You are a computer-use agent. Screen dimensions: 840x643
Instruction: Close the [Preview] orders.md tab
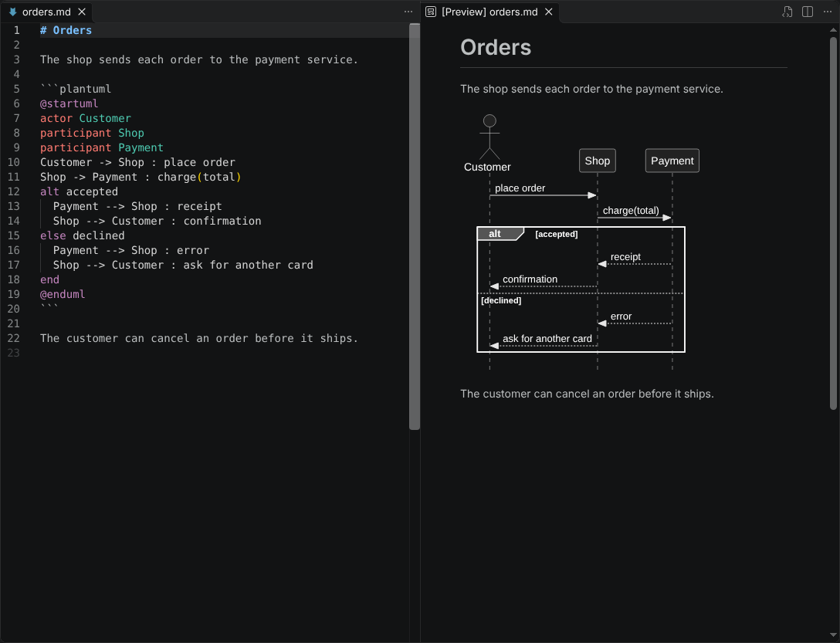click(x=549, y=12)
